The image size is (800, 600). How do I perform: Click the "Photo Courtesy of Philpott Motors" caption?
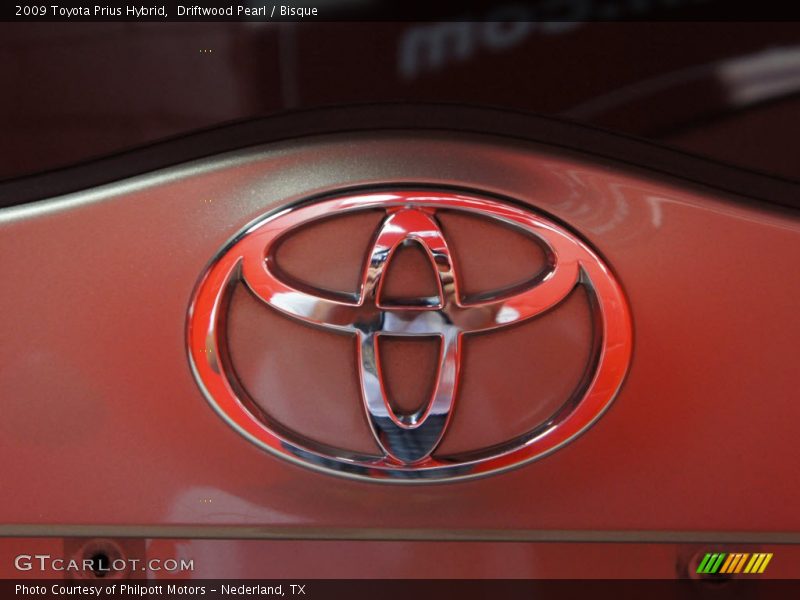click(x=110, y=590)
